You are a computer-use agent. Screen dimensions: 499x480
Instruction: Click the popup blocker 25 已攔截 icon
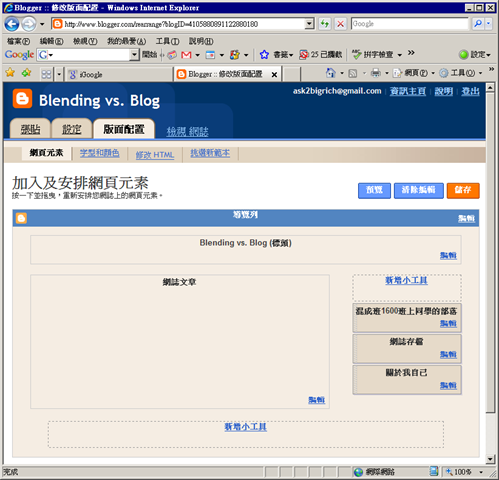click(x=304, y=54)
